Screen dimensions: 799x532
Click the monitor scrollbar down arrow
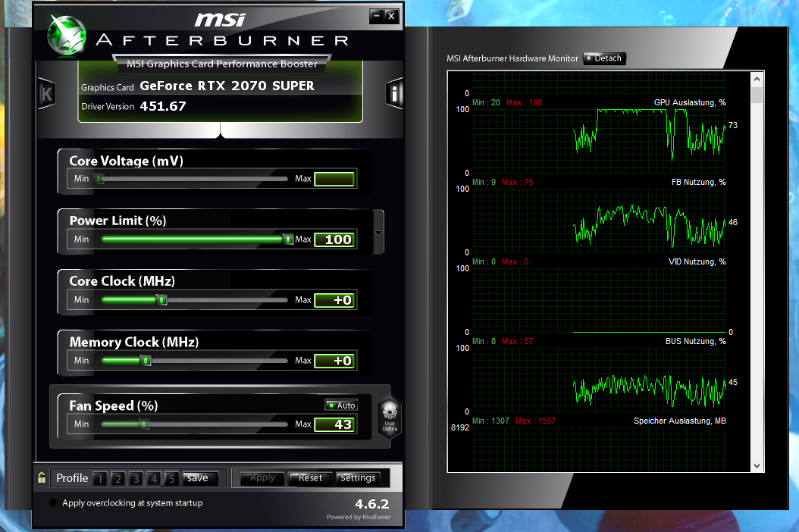(757, 466)
